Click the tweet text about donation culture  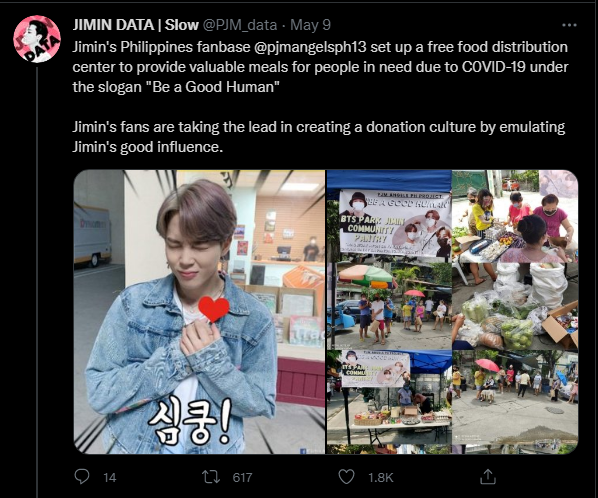coord(319,137)
